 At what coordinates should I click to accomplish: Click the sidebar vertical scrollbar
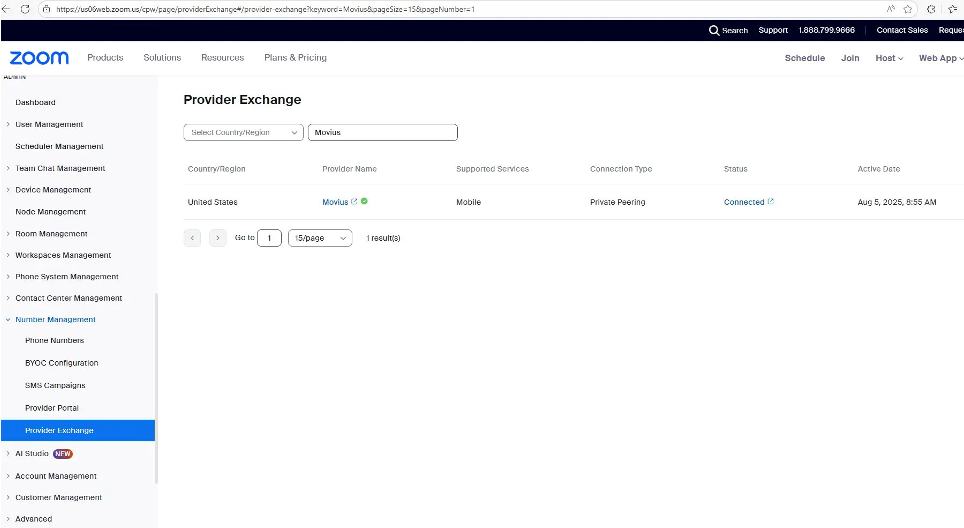pos(156,388)
